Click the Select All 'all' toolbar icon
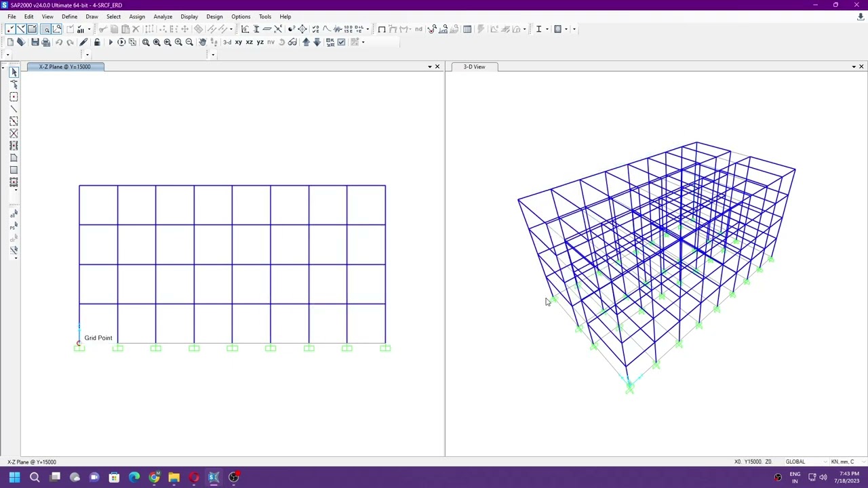The height and width of the screenshot is (488, 868). point(80,29)
